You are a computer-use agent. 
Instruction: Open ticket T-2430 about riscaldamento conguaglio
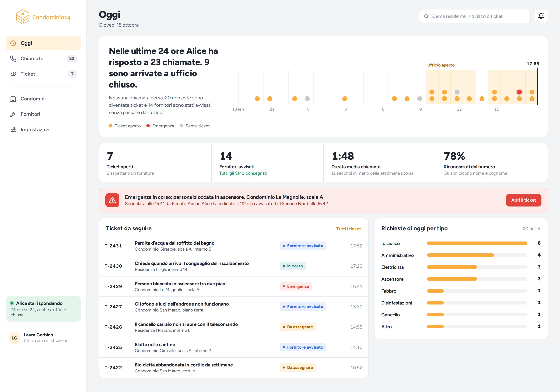pyautogui.click(x=233, y=266)
